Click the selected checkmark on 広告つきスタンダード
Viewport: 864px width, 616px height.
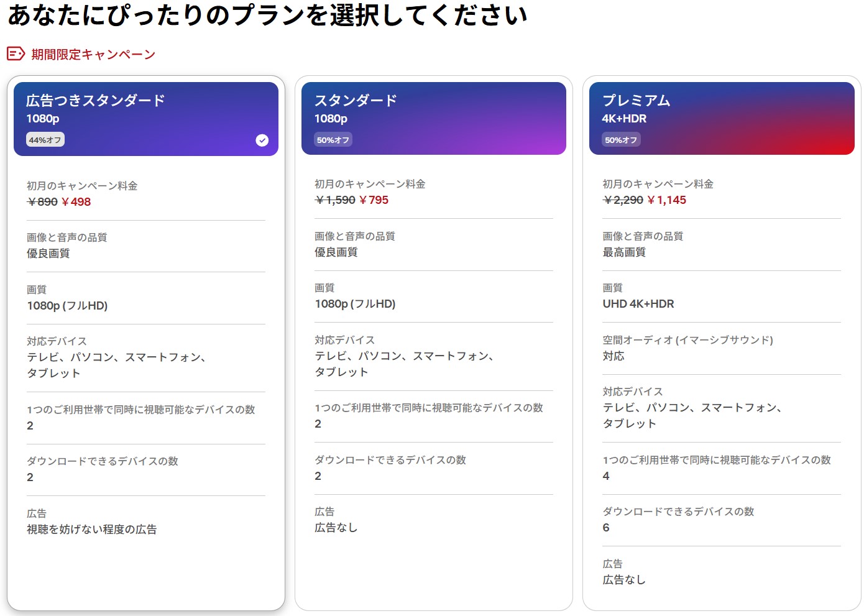[x=262, y=140]
